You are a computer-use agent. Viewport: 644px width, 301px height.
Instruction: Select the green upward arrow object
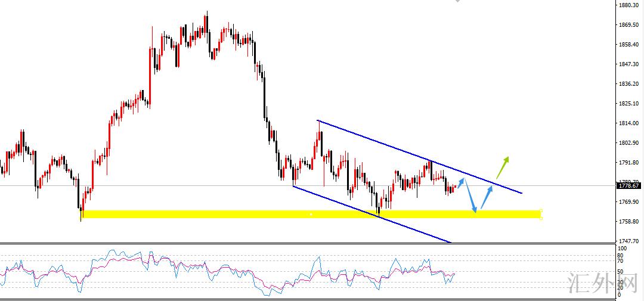point(503,167)
